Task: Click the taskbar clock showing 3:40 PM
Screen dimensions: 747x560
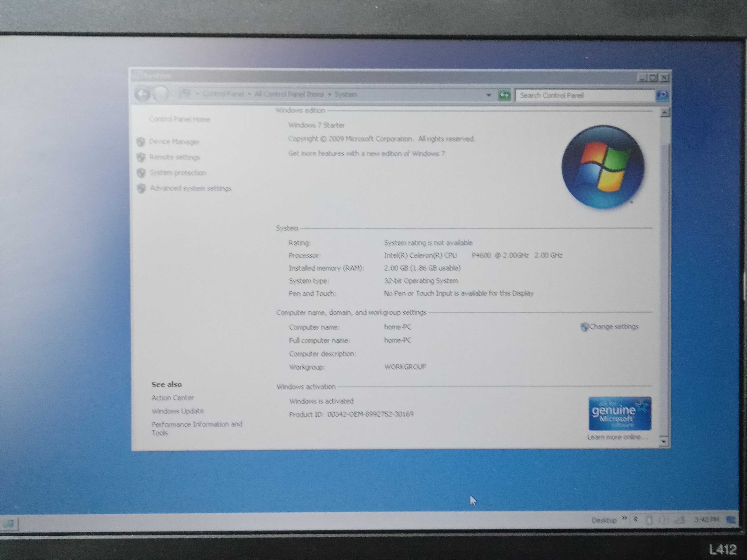Action: click(706, 519)
